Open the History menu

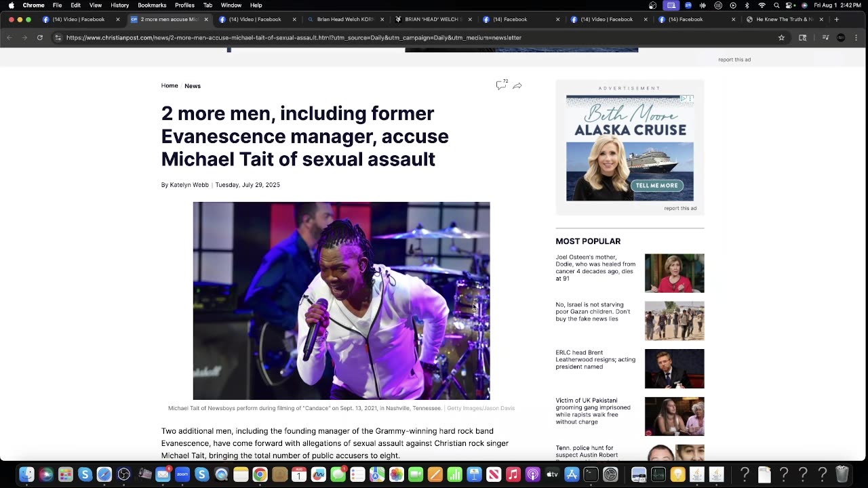pyautogui.click(x=119, y=5)
